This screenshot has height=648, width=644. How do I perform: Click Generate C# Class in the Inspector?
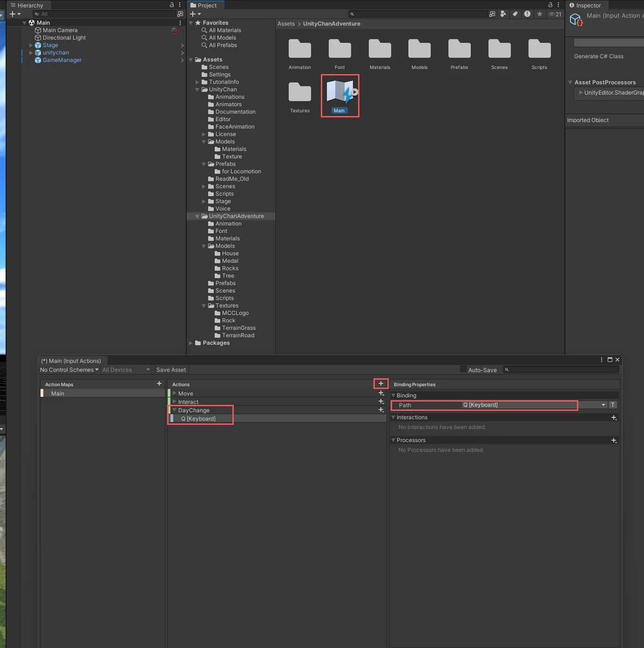598,56
